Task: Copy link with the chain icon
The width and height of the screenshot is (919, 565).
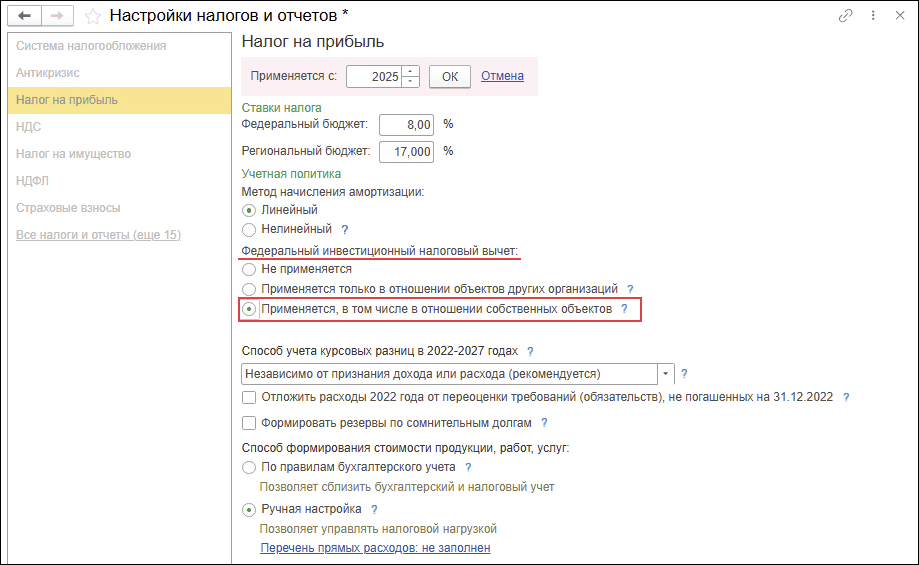Action: pyautogui.click(x=845, y=16)
